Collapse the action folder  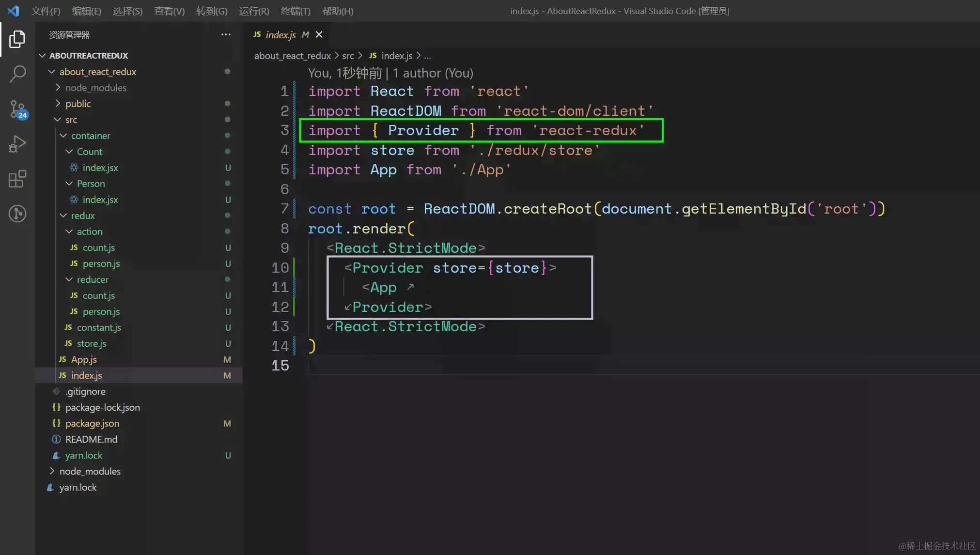click(x=69, y=231)
